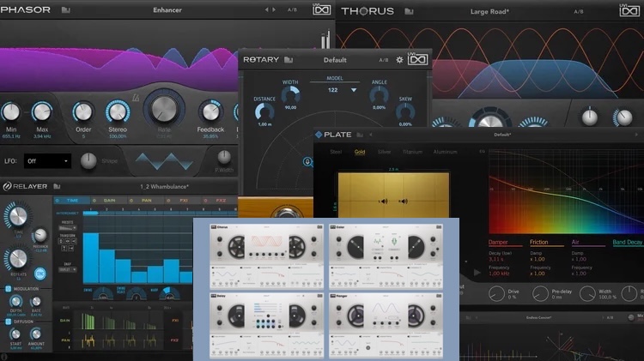The height and width of the screenshot is (361, 644).
Task: Click Relayer FX1 row label
Action: tap(175, 321)
